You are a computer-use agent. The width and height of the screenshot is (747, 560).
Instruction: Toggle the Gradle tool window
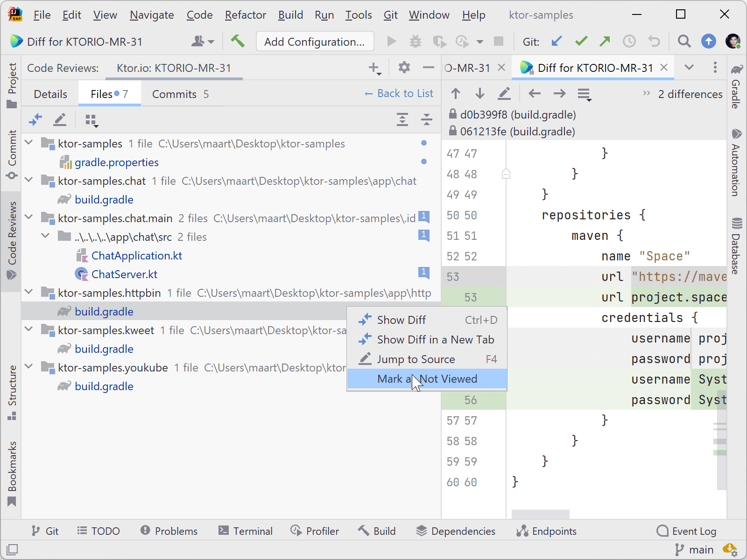click(x=736, y=87)
